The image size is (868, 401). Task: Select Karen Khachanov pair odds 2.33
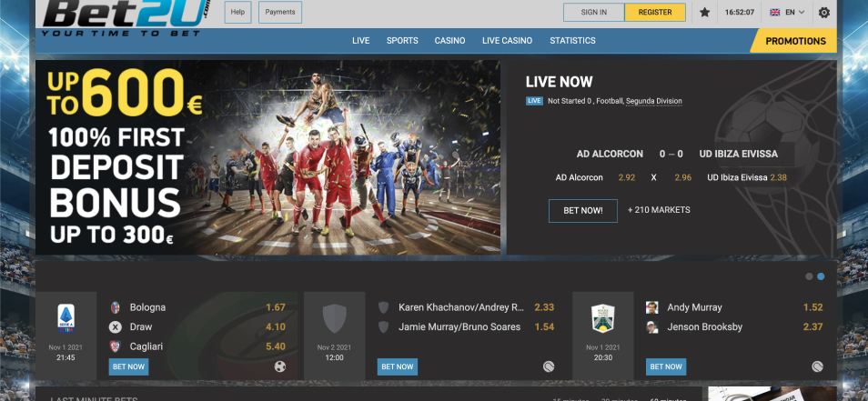click(544, 307)
